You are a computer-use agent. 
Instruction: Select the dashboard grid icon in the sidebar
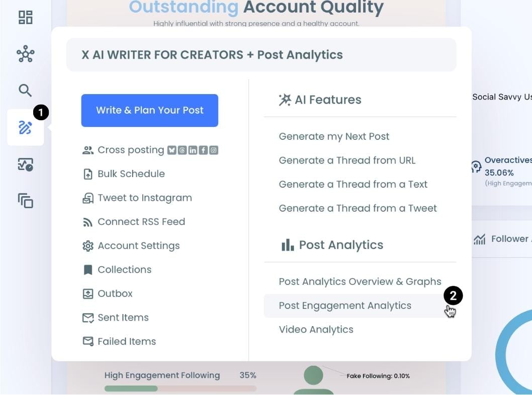pyautogui.click(x=25, y=17)
